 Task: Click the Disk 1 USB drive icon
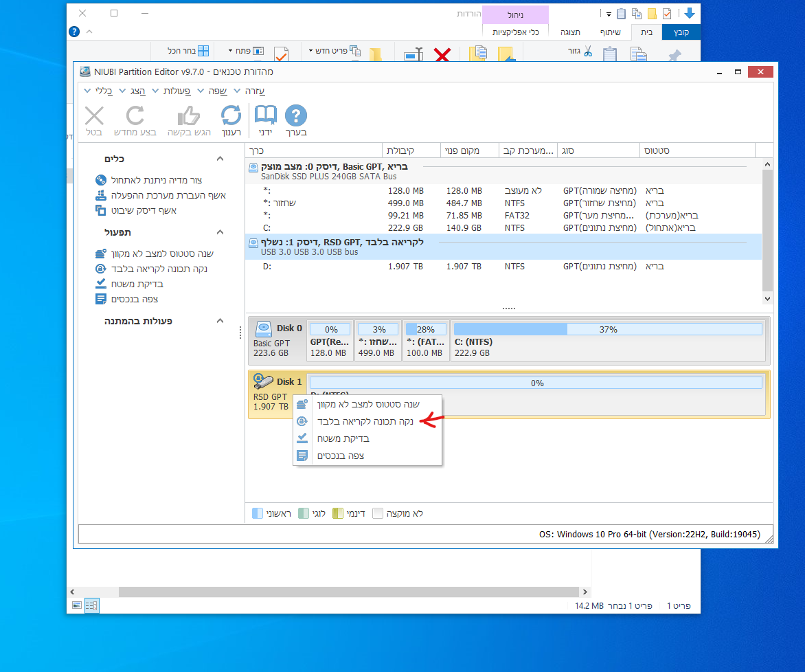(x=263, y=381)
